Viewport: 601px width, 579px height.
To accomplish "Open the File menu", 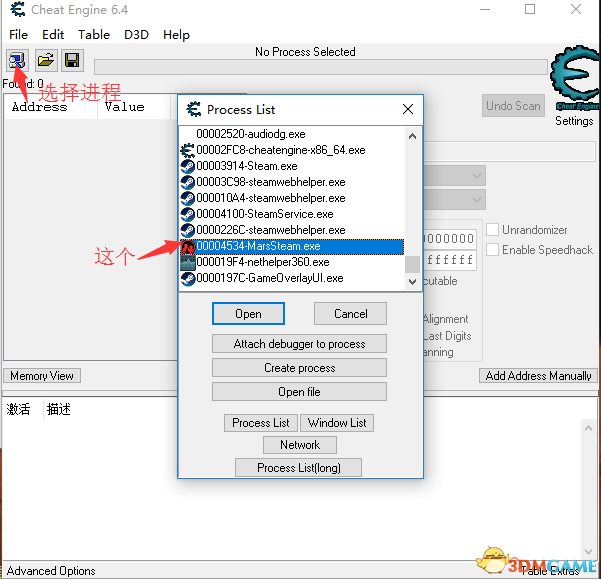I will [18, 34].
